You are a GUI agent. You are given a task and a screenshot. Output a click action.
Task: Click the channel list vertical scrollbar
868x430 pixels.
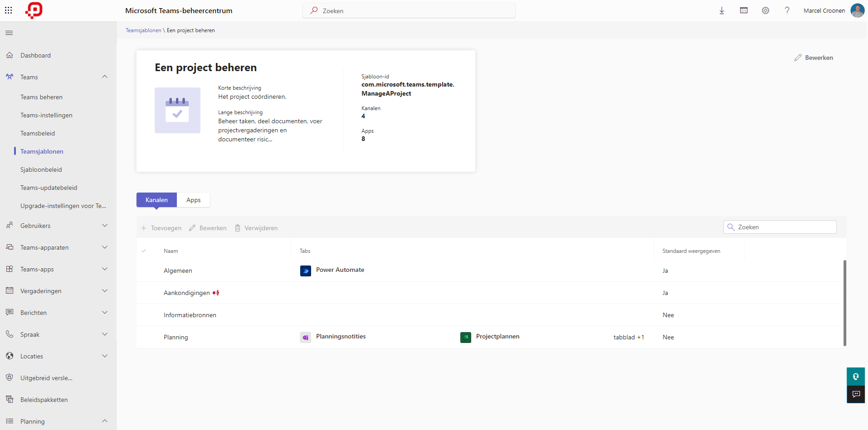tap(845, 303)
